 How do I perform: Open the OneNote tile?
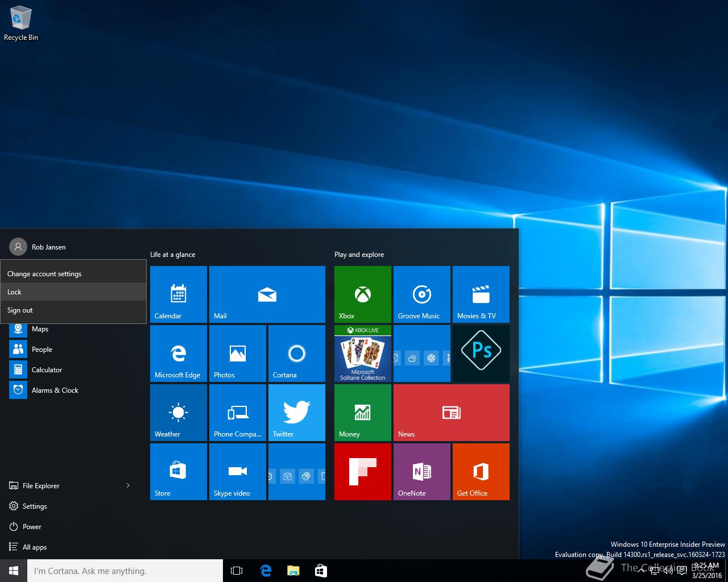tap(422, 472)
